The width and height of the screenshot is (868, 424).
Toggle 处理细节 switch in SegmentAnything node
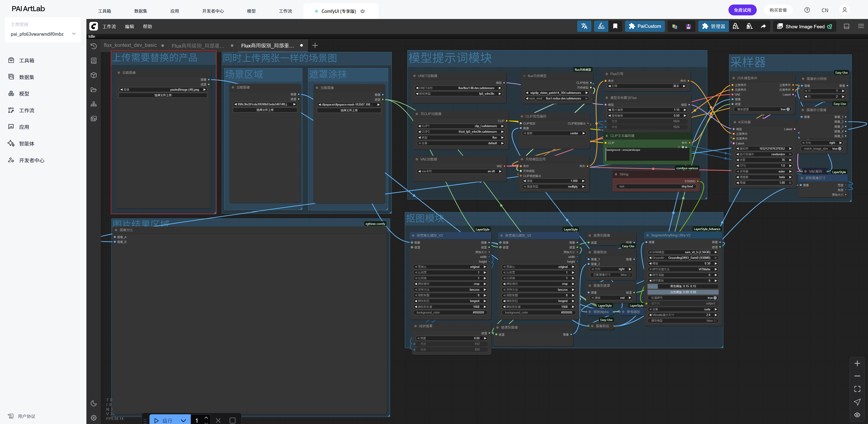tap(715, 298)
